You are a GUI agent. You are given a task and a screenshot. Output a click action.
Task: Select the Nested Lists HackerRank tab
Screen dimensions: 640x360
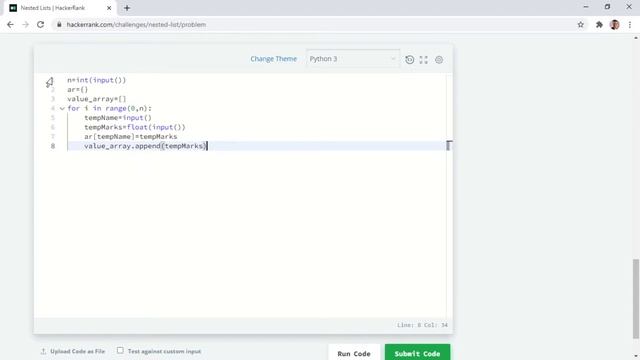point(60,8)
